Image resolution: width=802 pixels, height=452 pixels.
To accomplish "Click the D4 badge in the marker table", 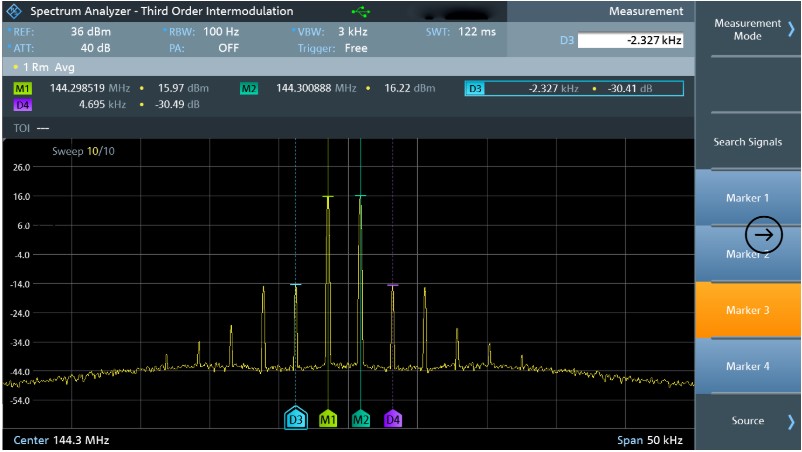I will tap(23, 105).
